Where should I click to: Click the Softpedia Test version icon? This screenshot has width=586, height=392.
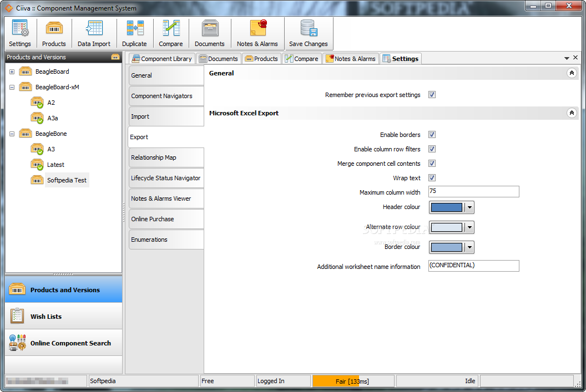(x=37, y=180)
